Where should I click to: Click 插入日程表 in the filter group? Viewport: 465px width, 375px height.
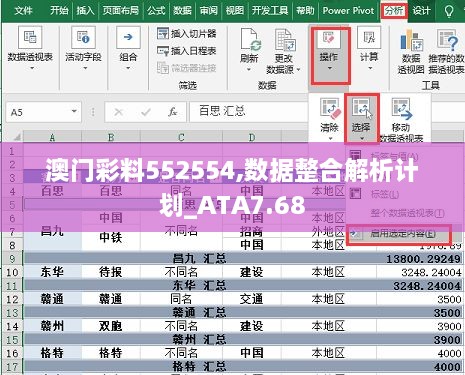click(187, 51)
